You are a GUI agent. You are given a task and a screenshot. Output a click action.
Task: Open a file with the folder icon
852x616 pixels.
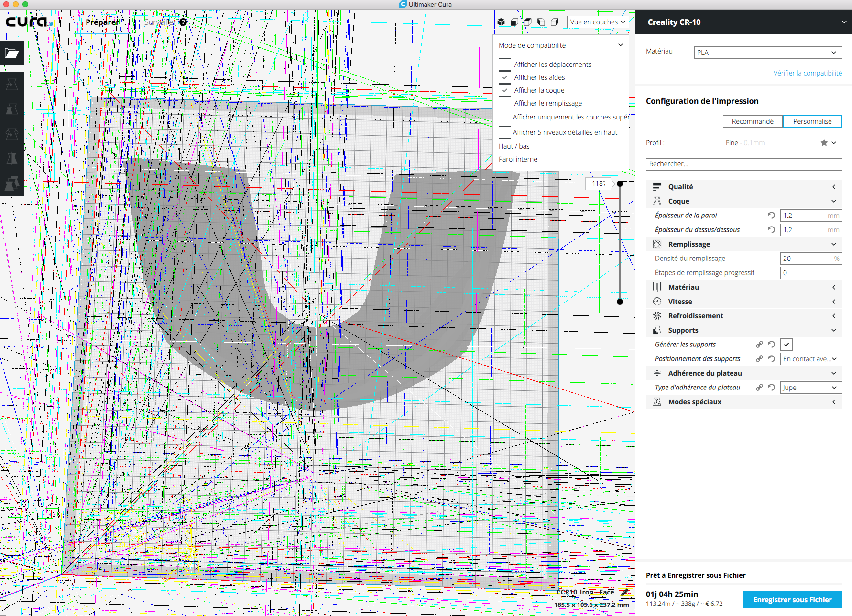pyautogui.click(x=12, y=53)
